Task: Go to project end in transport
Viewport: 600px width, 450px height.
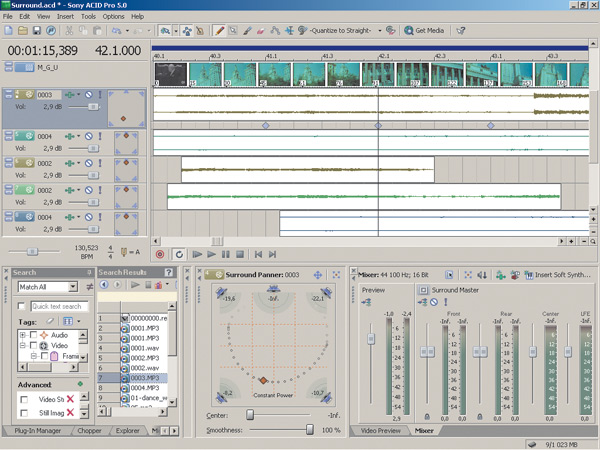Action: point(272,254)
